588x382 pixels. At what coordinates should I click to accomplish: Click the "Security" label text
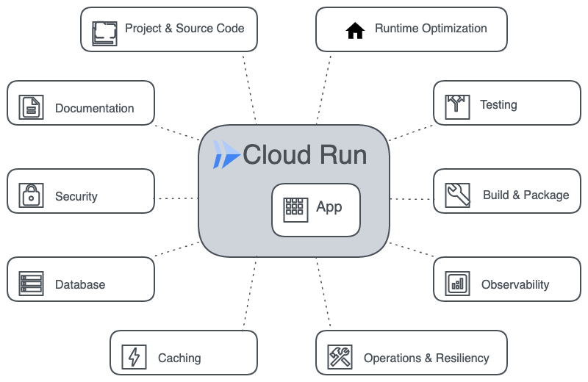pyautogui.click(x=76, y=196)
